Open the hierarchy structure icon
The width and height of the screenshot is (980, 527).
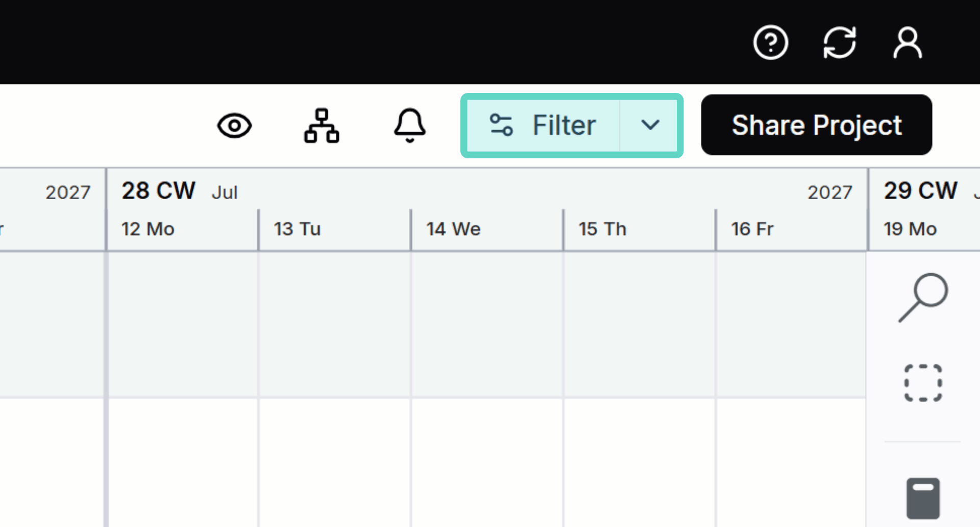coord(322,126)
